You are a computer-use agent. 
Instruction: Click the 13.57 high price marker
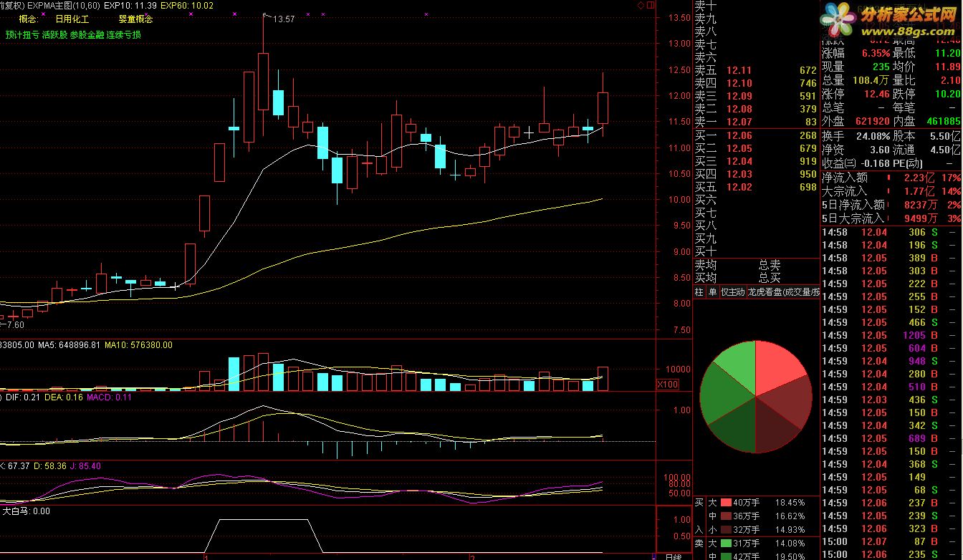click(284, 19)
